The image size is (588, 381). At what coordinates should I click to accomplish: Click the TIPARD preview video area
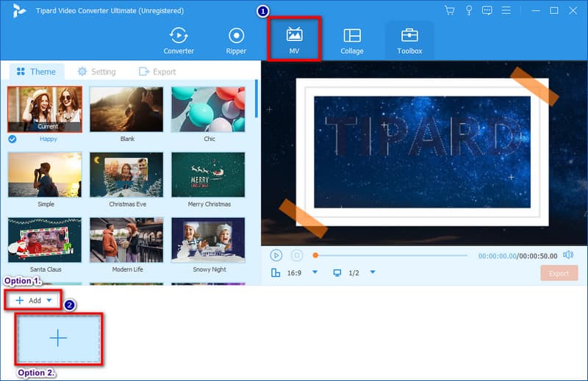(x=424, y=153)
